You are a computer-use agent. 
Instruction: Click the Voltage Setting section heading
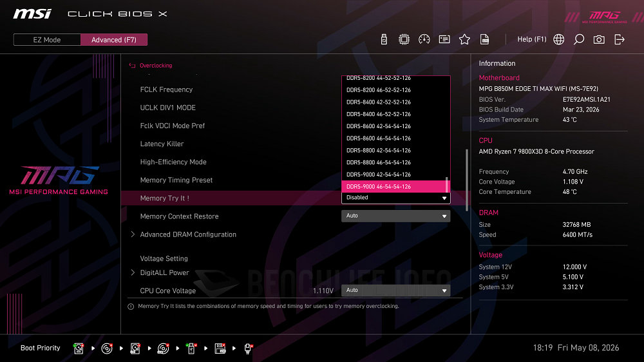164,258
